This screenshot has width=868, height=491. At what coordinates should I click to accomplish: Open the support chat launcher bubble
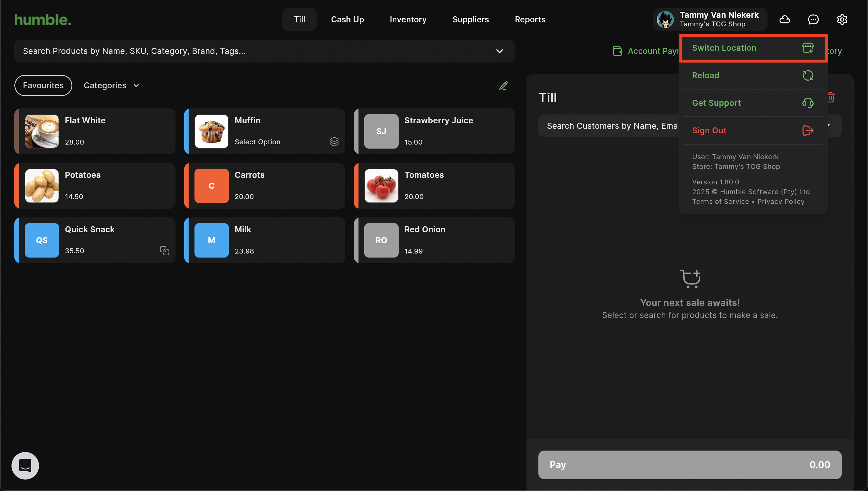point(25,465)
